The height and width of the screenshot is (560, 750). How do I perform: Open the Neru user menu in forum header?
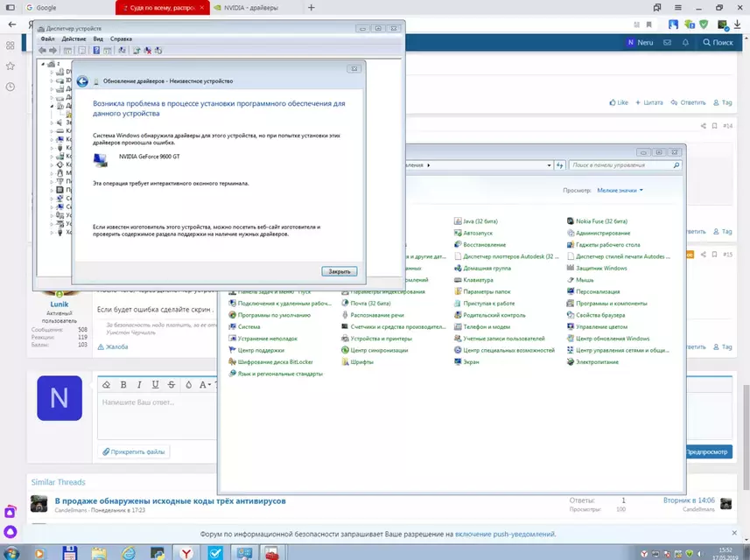point(640,43)
